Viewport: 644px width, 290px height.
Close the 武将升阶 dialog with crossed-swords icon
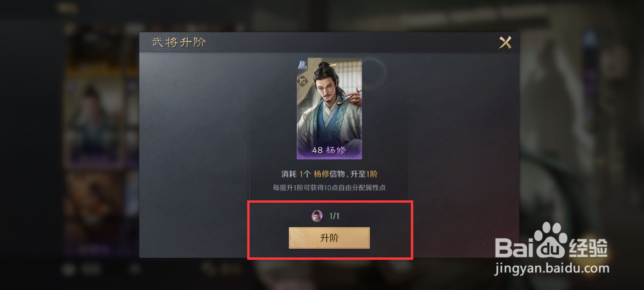(505, 43)
